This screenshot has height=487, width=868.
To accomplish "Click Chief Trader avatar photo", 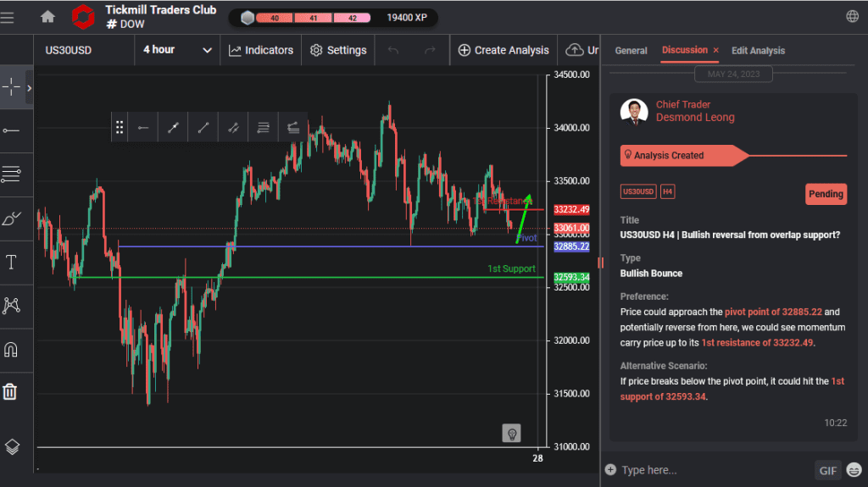I will coord(634,113).
